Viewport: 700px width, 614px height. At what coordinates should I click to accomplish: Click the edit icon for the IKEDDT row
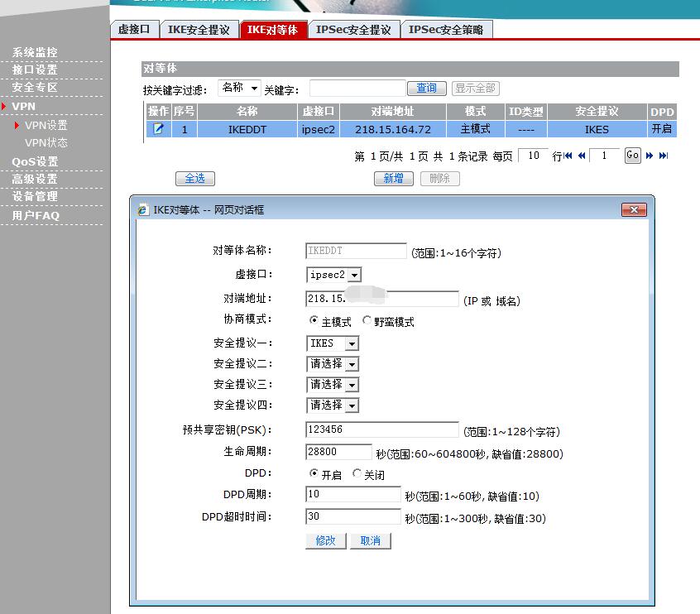tap(158, 129)
